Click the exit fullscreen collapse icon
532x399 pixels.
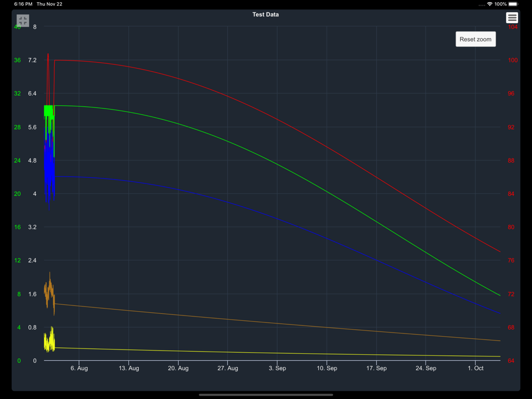point(23,21)
